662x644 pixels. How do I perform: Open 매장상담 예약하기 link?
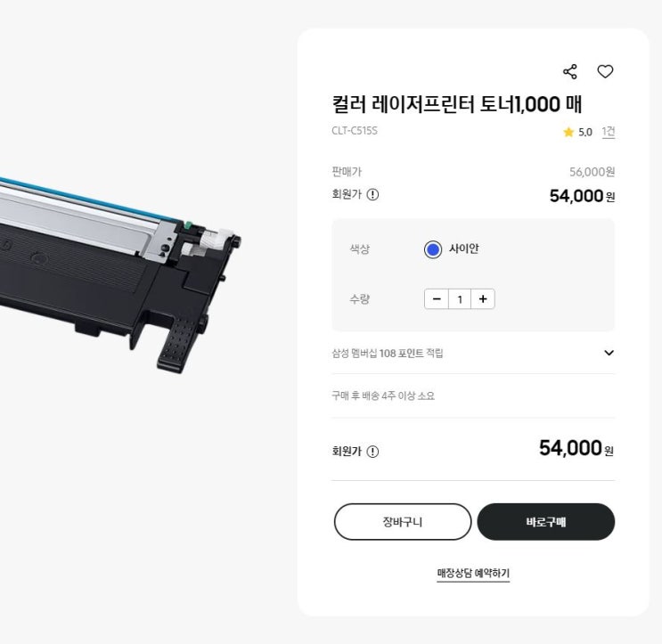(473, 573)
